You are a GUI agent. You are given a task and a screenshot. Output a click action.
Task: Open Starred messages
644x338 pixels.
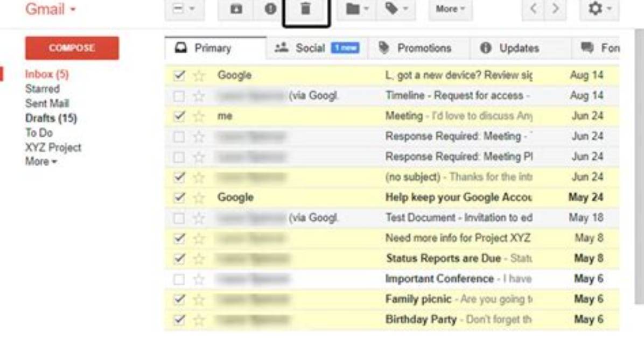43,89
